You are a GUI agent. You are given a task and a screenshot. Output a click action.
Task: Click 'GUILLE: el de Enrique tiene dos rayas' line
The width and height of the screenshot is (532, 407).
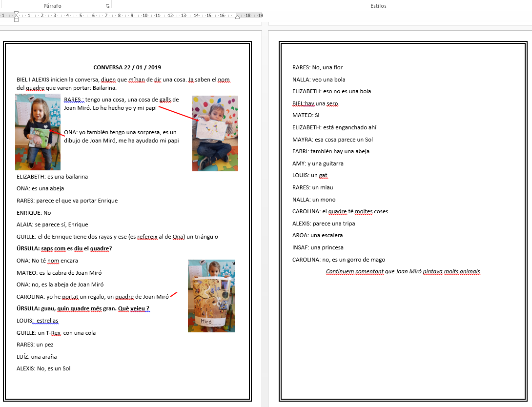pyautogui.click(x=118, y=237)
